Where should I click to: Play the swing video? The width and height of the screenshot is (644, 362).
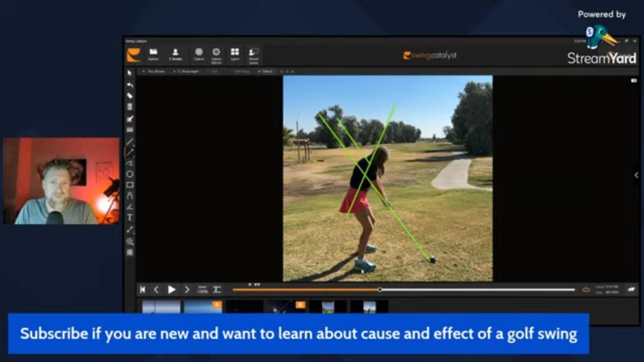172,290
